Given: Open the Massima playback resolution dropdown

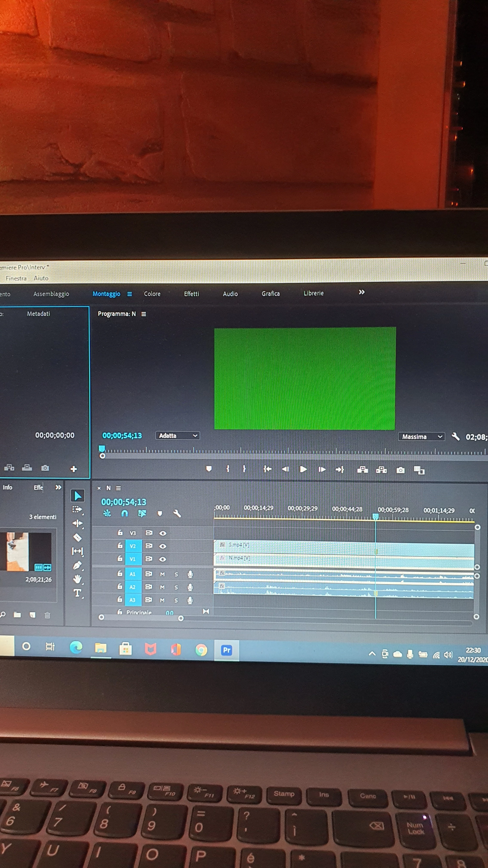Looking at the screenshot, I should [x=421, y=437].
